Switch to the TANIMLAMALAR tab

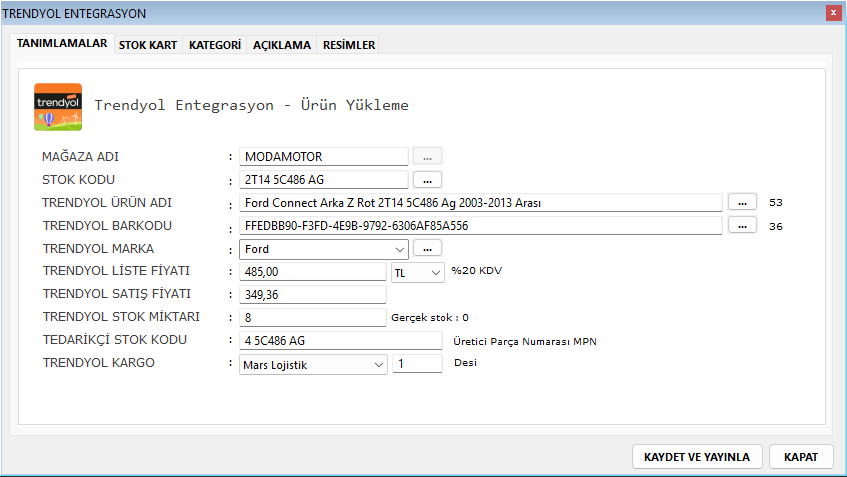click(x=62, y=43)
